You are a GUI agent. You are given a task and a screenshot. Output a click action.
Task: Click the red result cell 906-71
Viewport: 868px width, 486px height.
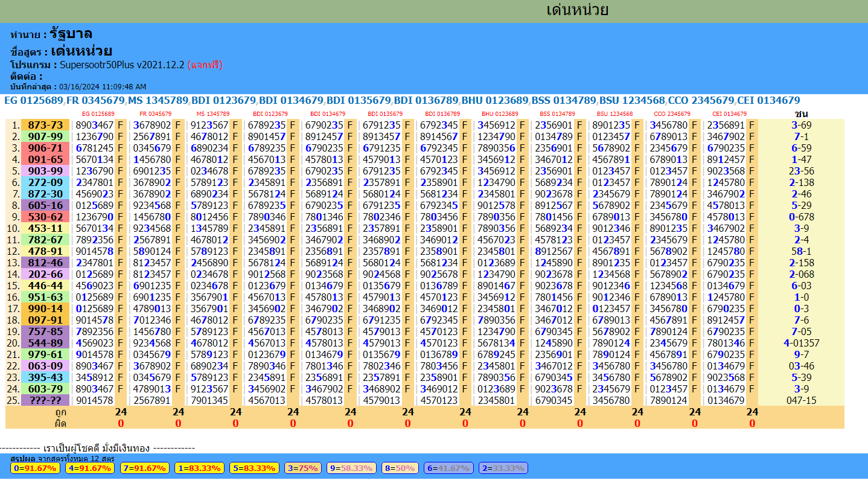[46, 148]
